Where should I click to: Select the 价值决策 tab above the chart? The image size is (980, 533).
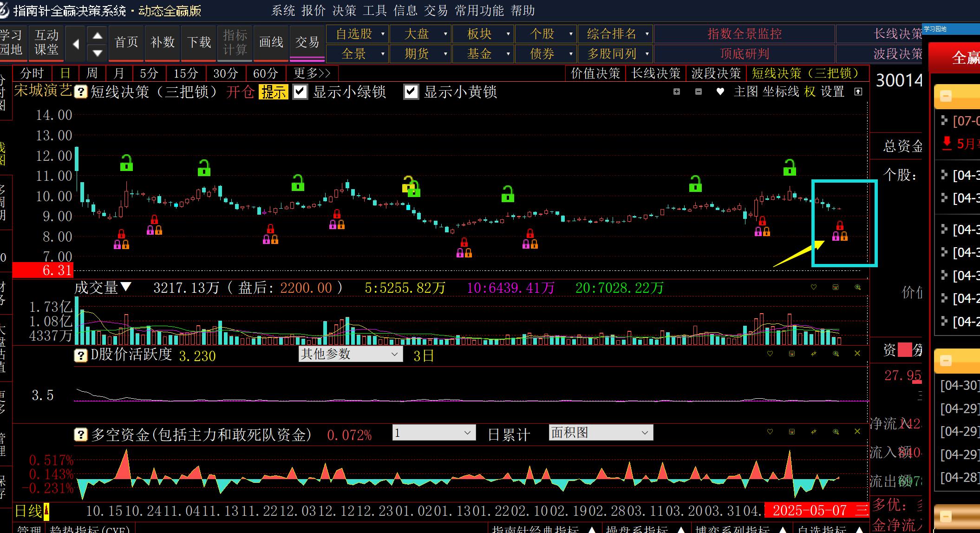tap(595, 73)
